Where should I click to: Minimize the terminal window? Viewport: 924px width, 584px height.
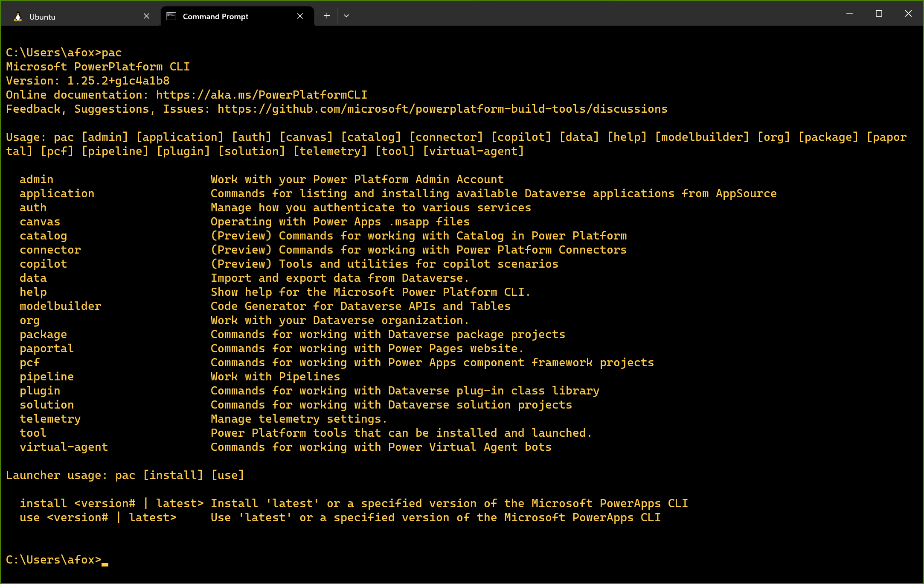pyautogui.click(x=849, y=14)
